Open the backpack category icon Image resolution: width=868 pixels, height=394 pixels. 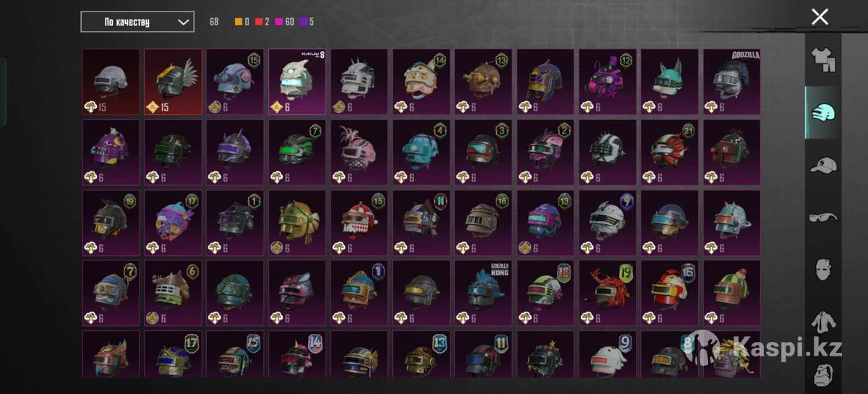(x=823, y=372)
